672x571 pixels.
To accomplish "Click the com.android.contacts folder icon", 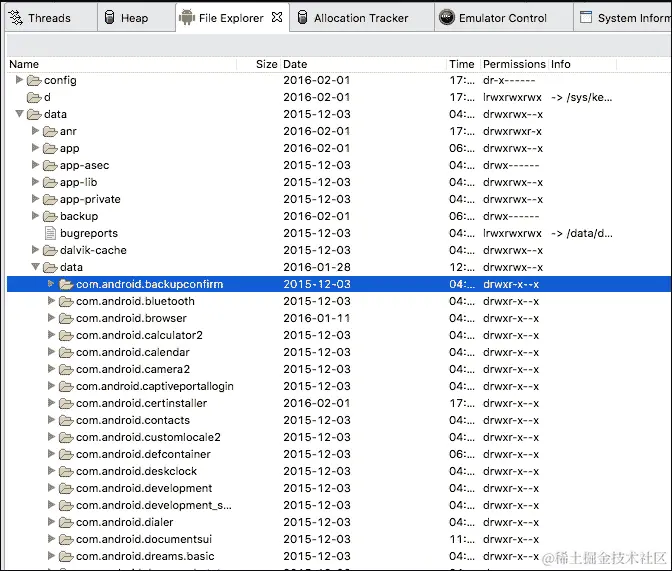I will tap(66, 421).
